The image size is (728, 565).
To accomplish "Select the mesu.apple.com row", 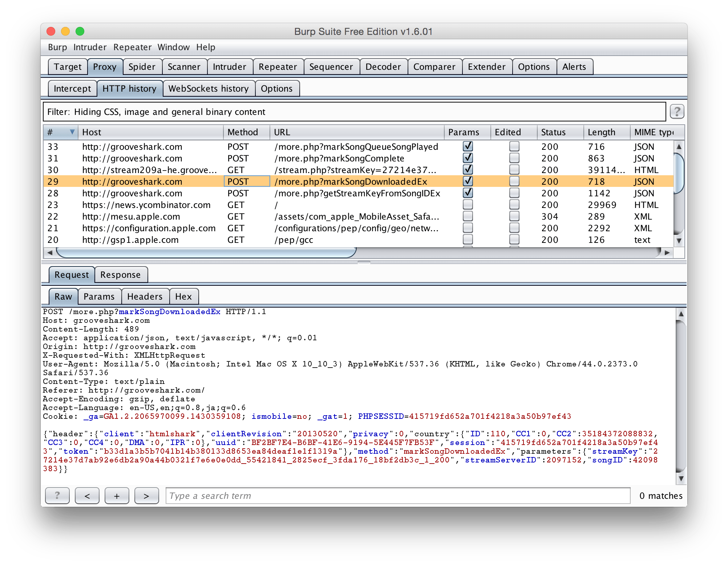I will [x=358, y=216].
